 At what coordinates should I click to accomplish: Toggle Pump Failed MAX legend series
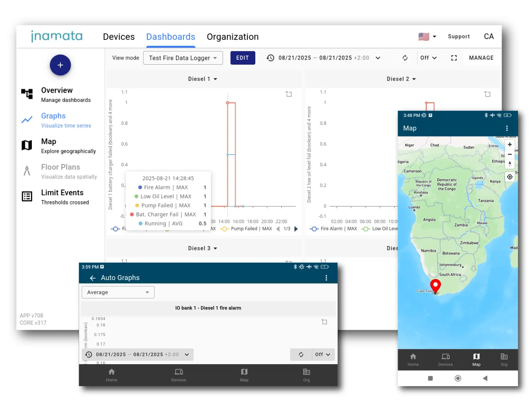pyautogui.click(x=246, y=229)
